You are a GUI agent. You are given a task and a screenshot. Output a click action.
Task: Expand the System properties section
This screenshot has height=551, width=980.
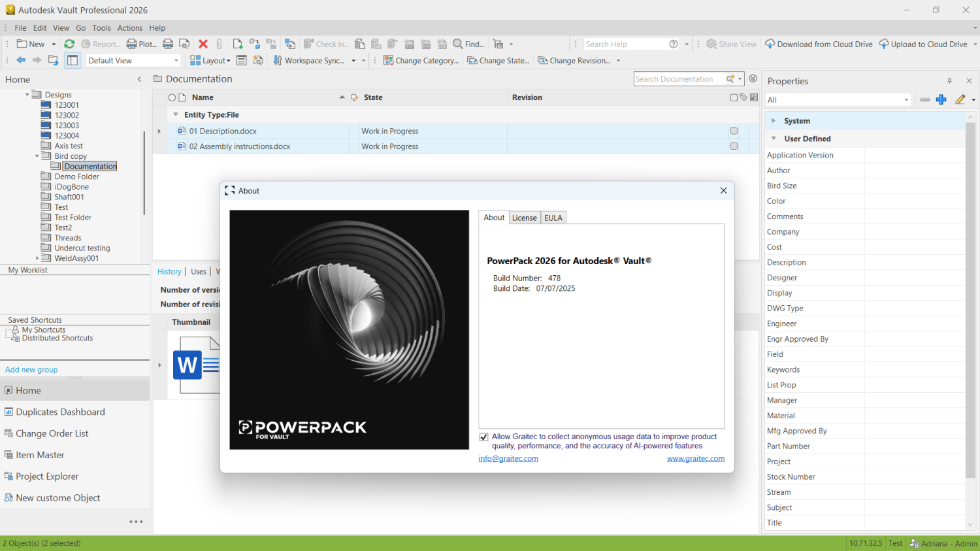click(x=774, y=121)
